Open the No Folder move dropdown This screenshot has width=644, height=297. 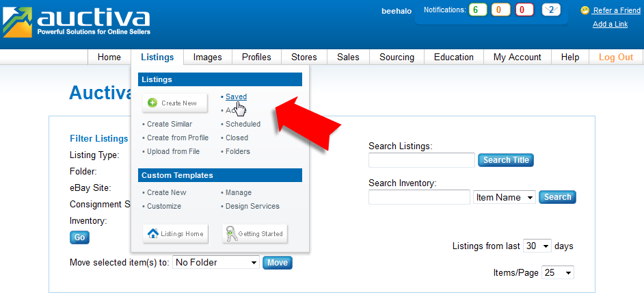coord(215,262)
